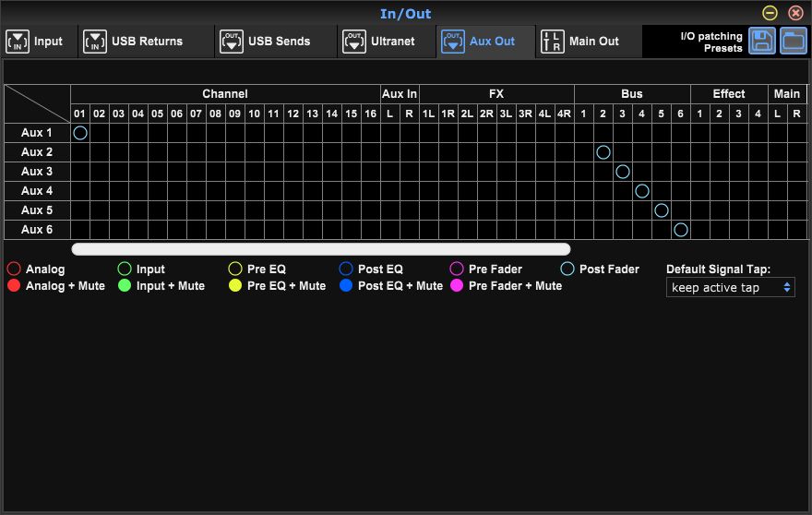Minimize the In/Out window

770,13
